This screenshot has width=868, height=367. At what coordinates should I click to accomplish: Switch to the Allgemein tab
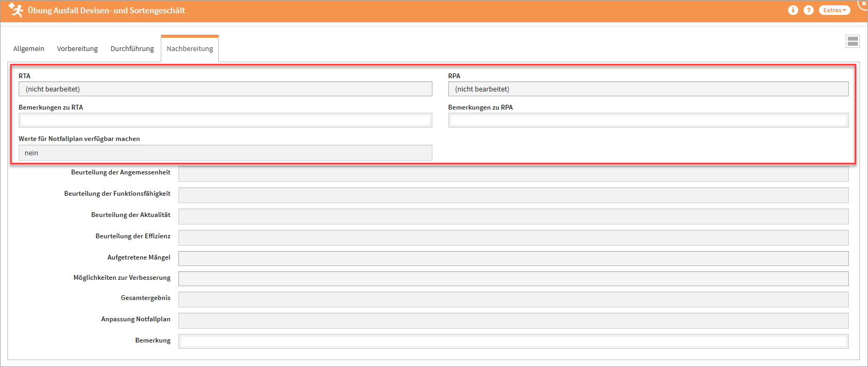pyautogui.click(x=29, y=49)
